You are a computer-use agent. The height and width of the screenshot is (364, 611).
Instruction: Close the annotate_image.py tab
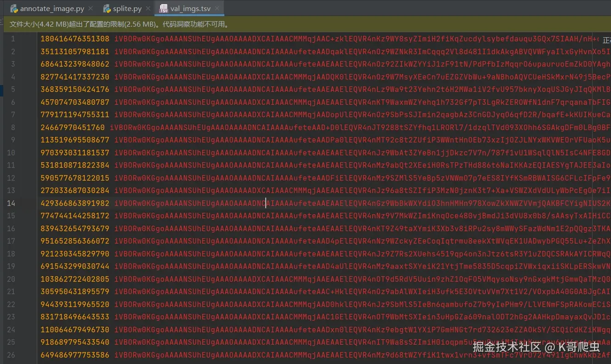[90, 9]
